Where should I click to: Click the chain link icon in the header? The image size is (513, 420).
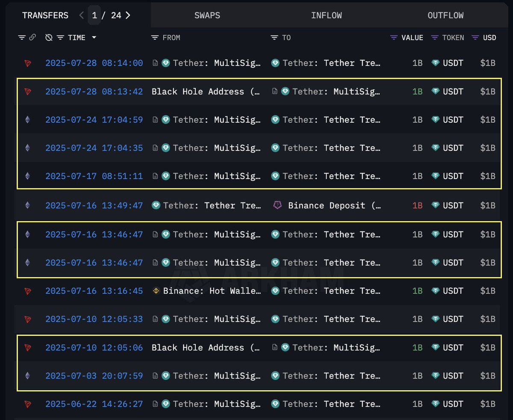point(32,38)
